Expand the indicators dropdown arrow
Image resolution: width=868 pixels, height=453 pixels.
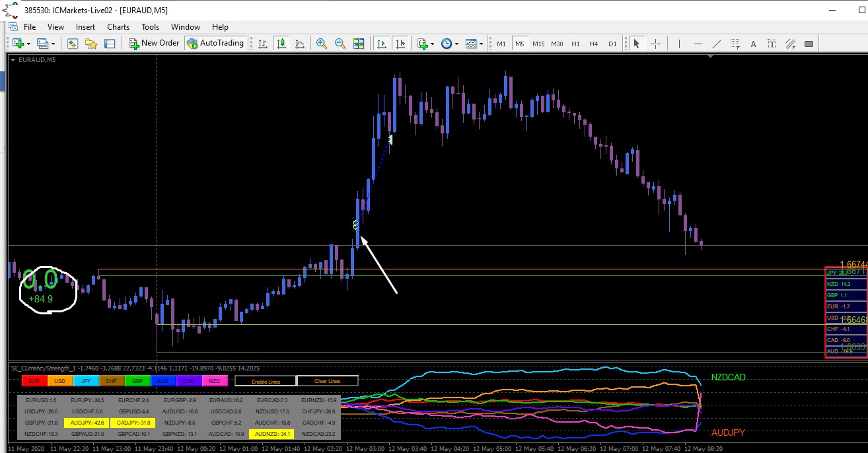point(433,44)
